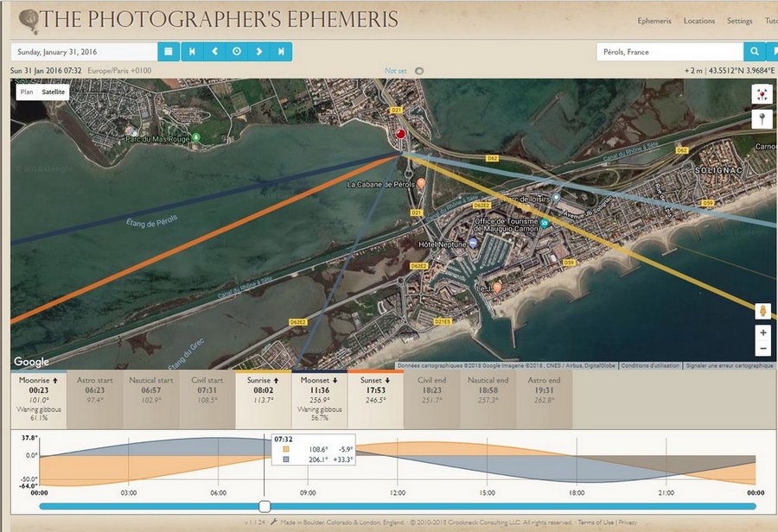Screen dimensions: 778x532
Task: Select the Sunset 17:53 event panel
Action: pyautogui.click(x=376, y=399)
